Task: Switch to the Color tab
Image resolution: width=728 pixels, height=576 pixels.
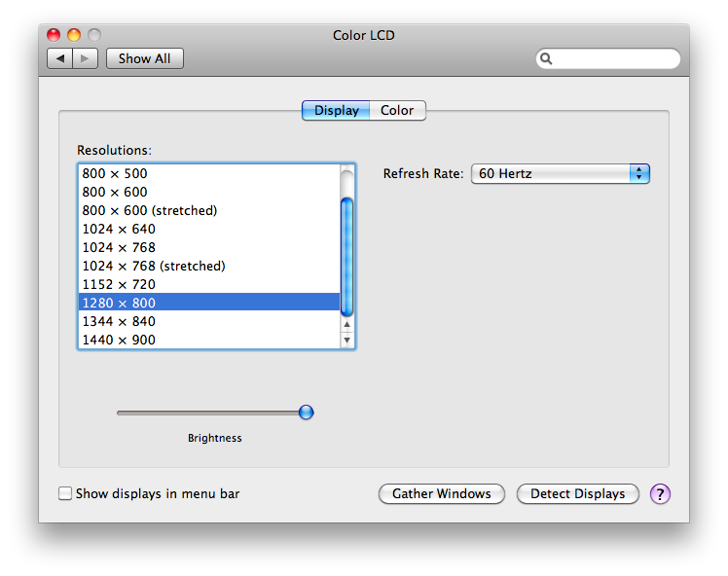Action: 397,111
